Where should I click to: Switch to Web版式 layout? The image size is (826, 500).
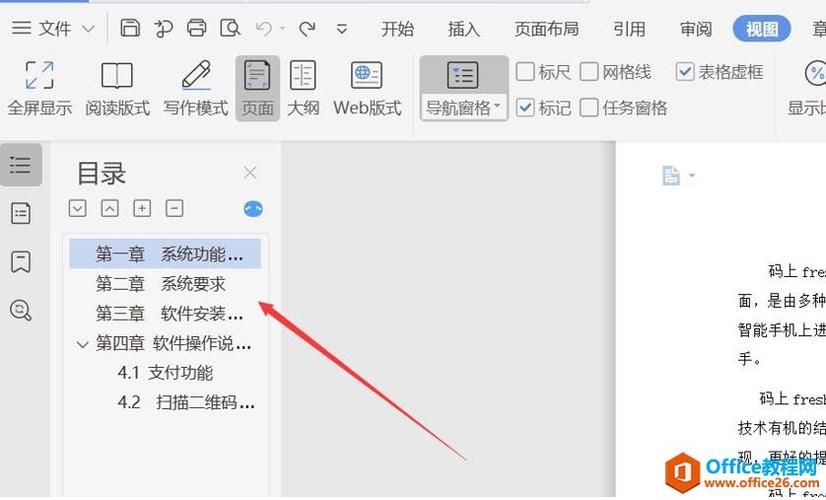[x=367, y=89]
